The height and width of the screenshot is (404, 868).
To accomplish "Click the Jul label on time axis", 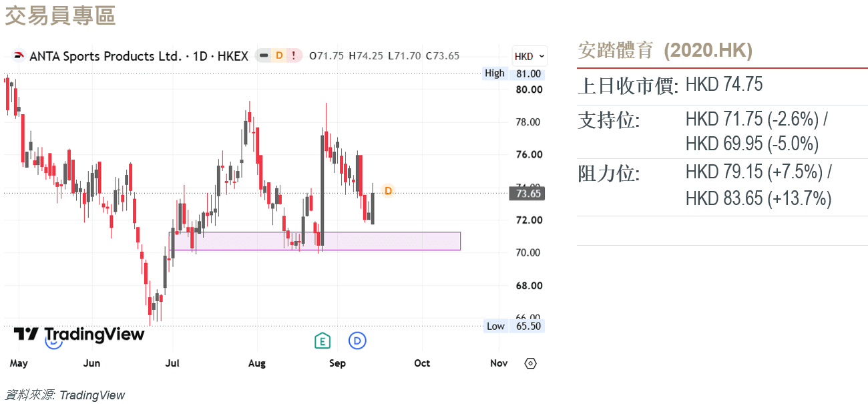I will pyautogui.click(x=172, y=363).
